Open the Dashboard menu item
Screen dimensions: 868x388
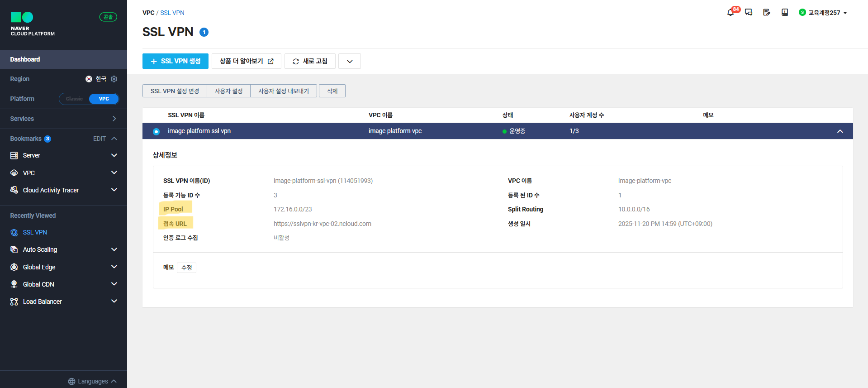pos(63,59)
